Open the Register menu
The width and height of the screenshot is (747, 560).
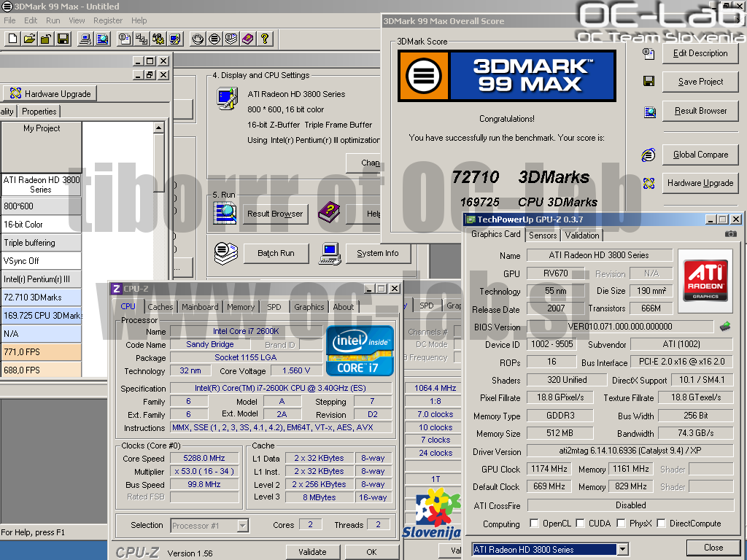[108, 20]
